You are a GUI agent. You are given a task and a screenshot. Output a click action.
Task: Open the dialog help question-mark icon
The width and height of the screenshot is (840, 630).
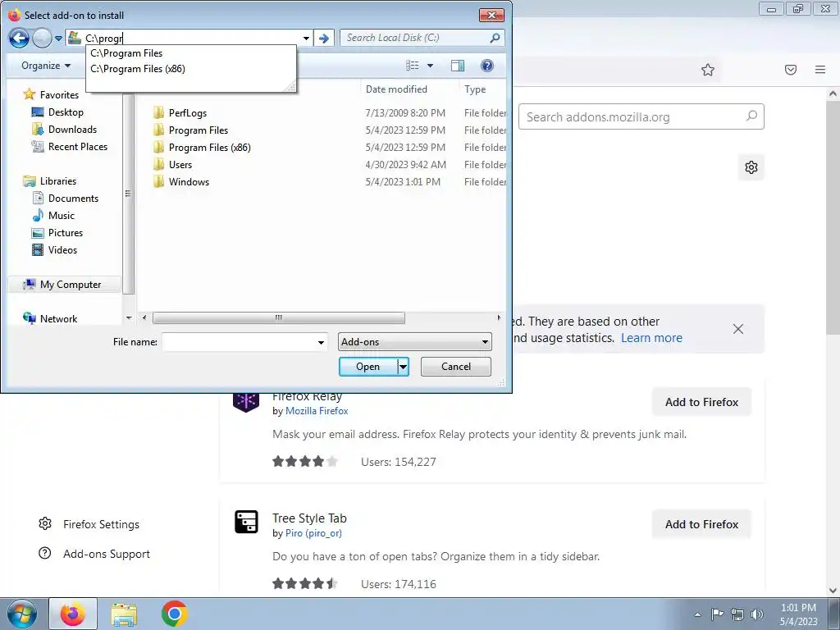pos(487,66)
